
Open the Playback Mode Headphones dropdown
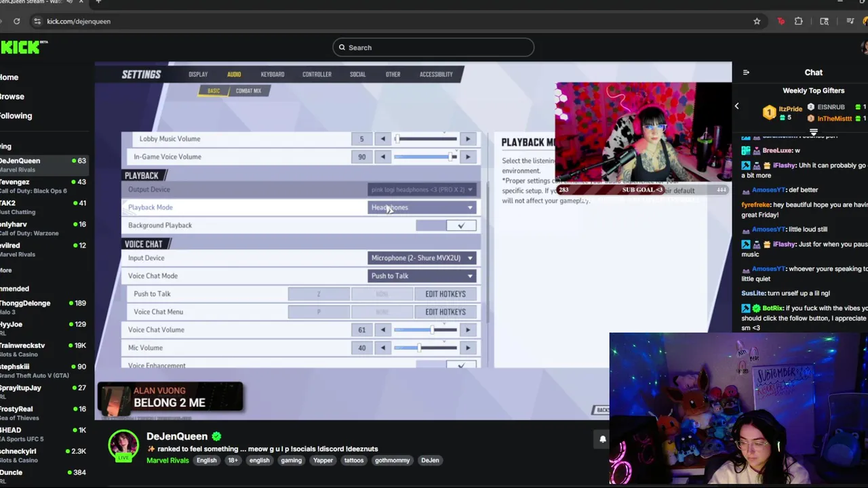pos(422,207)
